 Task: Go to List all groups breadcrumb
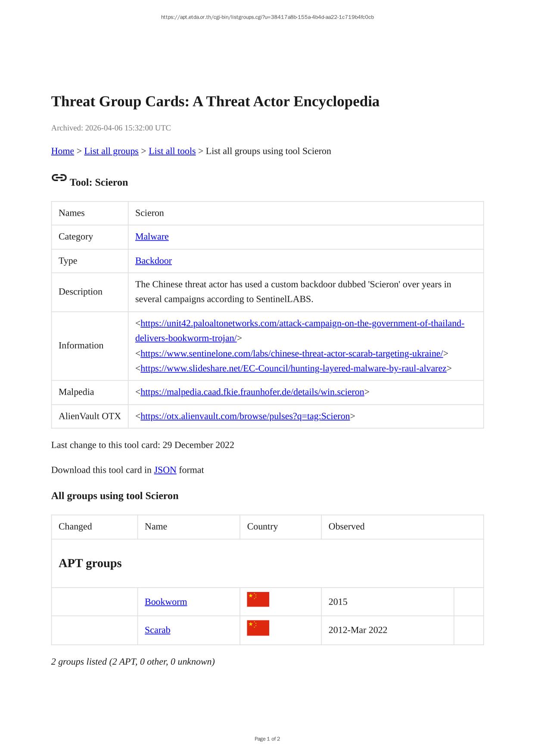pos(111,151)
